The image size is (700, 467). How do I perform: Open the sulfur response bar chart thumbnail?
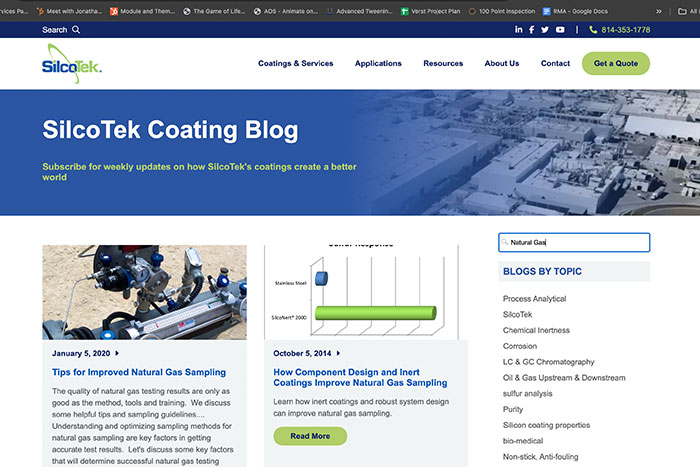(362, 292)
